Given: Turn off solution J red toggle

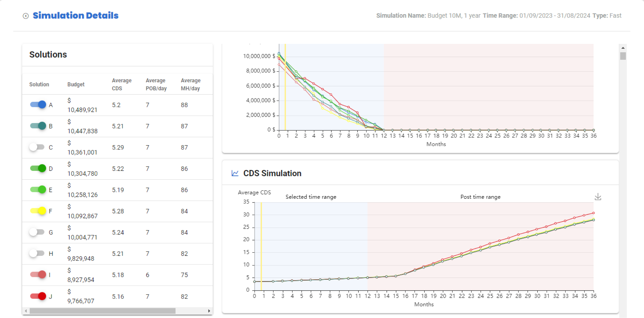Looking at the screenshot, I should [38, 296].
